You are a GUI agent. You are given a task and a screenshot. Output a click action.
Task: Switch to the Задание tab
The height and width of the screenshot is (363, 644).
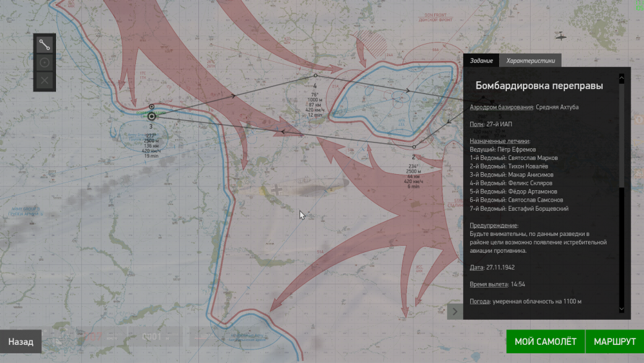[481, 61]
